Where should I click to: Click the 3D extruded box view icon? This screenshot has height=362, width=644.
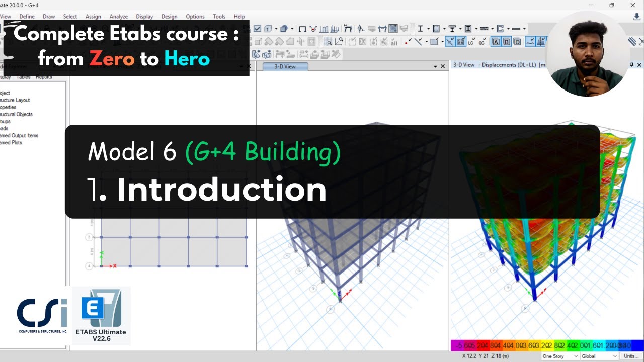coord(268,29)
